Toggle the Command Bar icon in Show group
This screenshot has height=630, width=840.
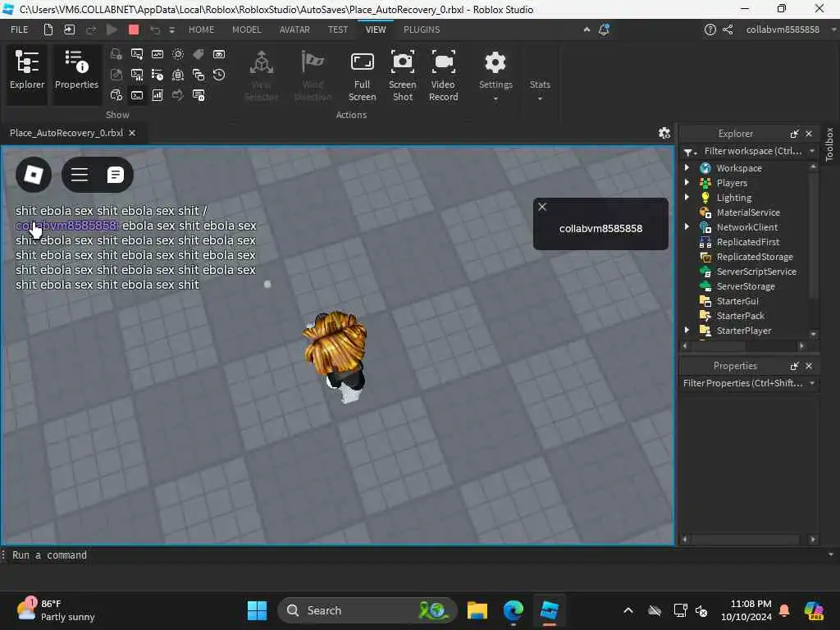tap(137, 95)
